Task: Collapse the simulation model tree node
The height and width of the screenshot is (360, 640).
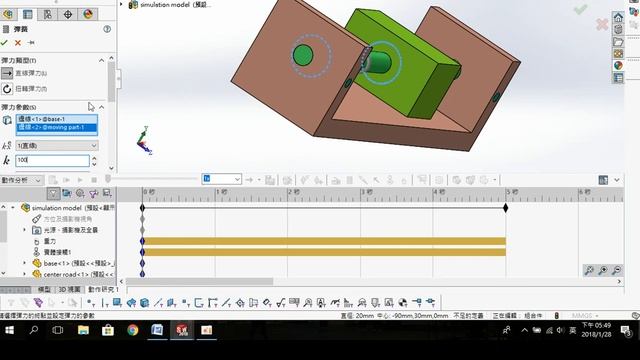Action: coord(13,208)
